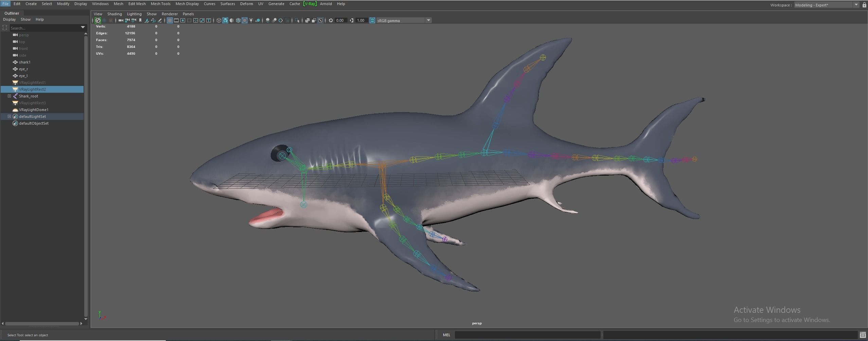Click the Safe Action icon
Image resolution: width=868 pixels, height=341 pixels.
click(202, 20)
